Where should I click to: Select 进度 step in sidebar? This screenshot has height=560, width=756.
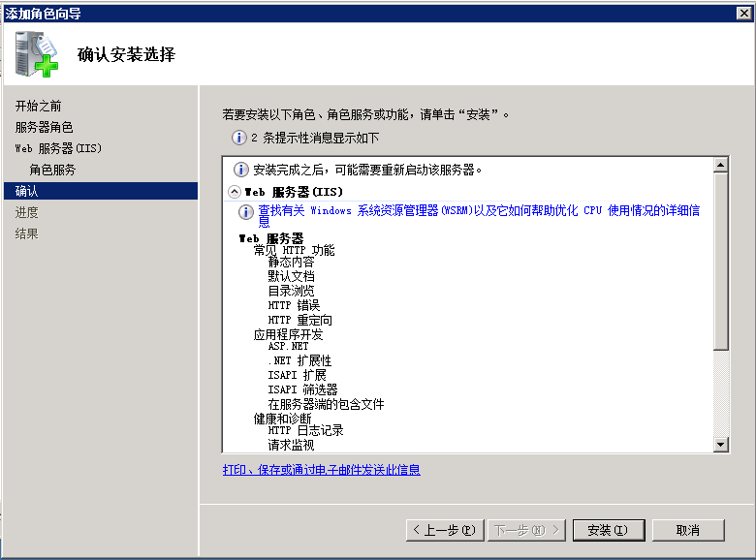coord(26,212)
